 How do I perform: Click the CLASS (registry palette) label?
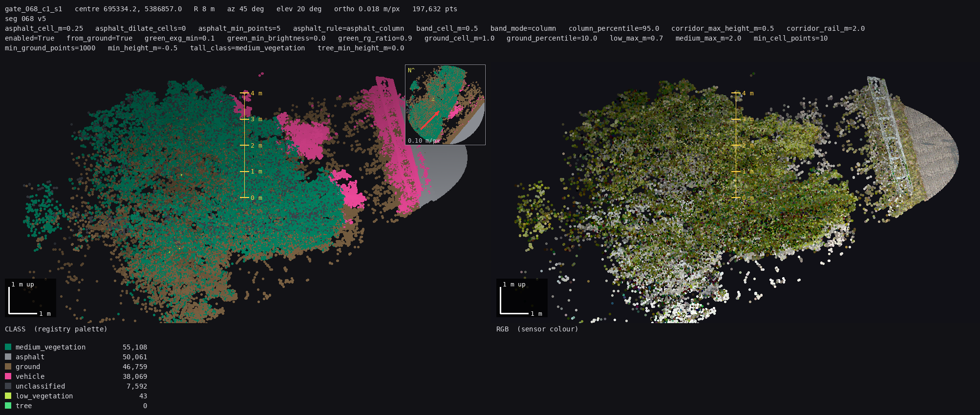[56, 329]
